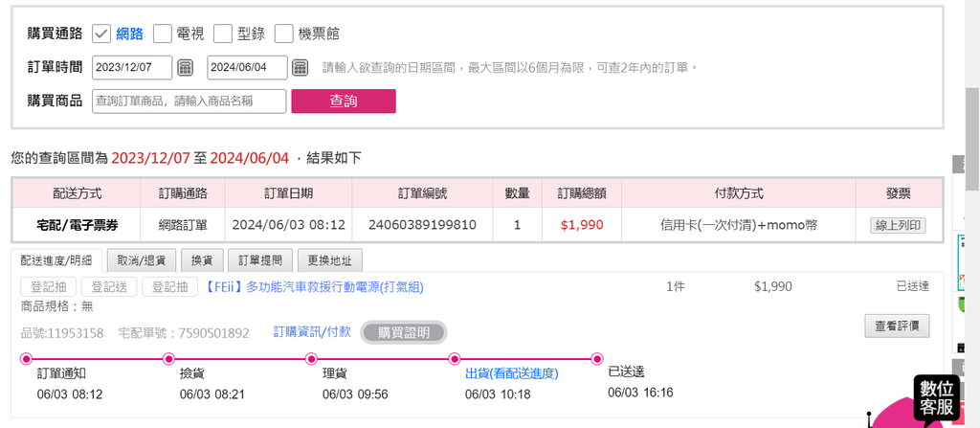Select the 訂單提問 tab
Image resolution: width=980 pixels, height=428 pixels.
(x=260, y=259)
